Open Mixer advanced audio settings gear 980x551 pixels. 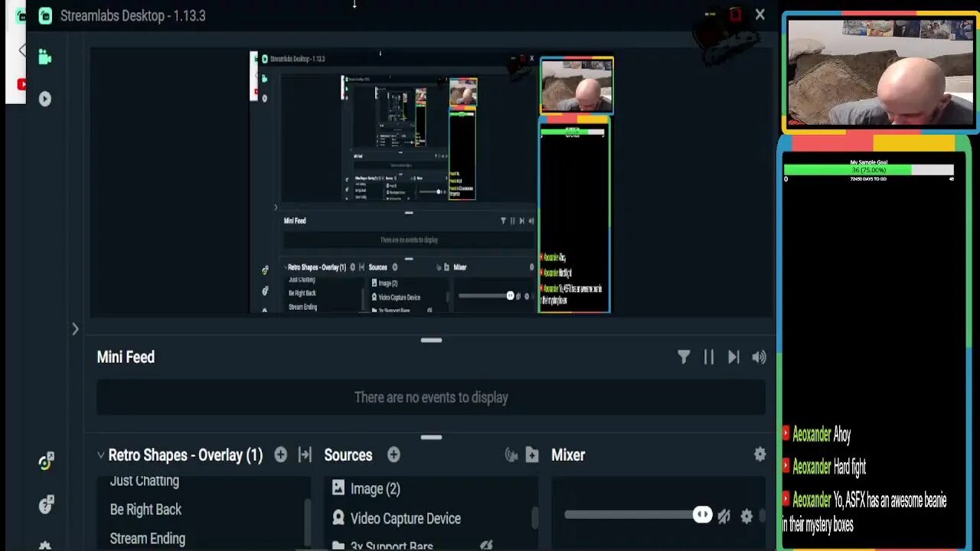[x=759, y=455]
